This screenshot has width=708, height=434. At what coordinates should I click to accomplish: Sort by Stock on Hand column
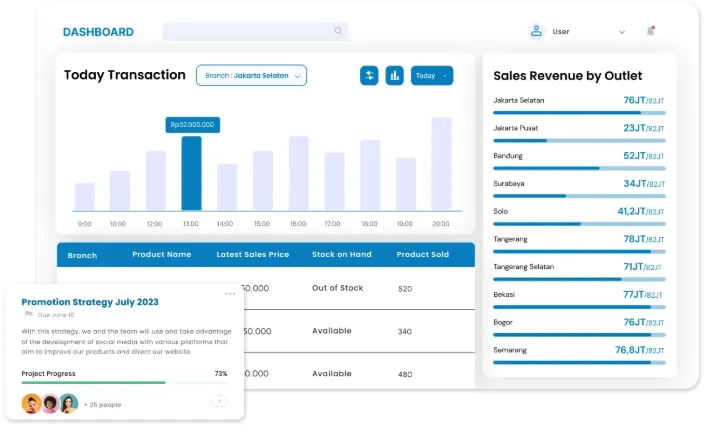[343, 255]
